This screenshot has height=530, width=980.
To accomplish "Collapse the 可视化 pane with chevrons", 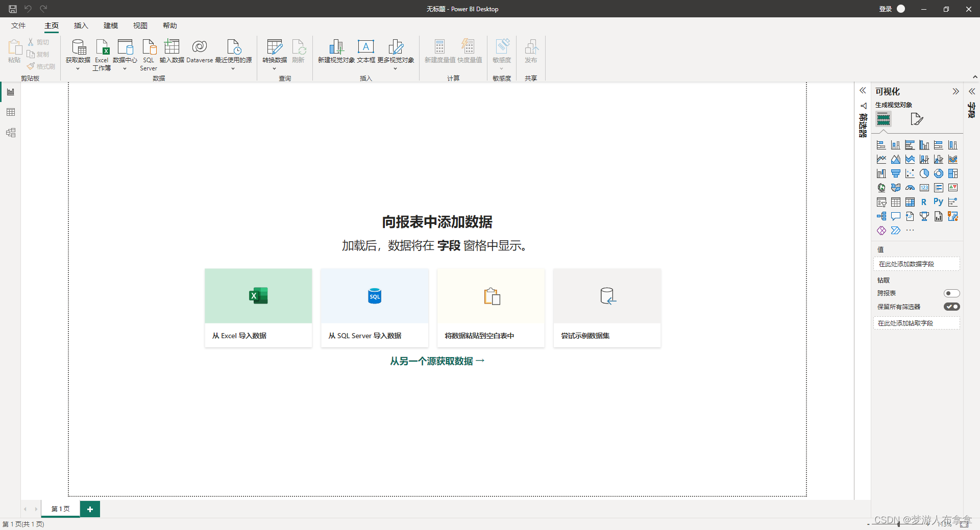I will [955, 92].
